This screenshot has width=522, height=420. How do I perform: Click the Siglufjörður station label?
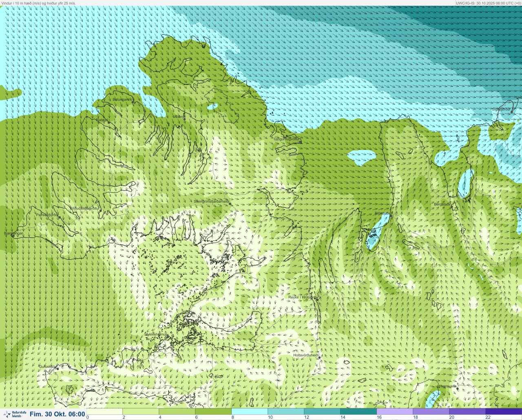point(502,109)
